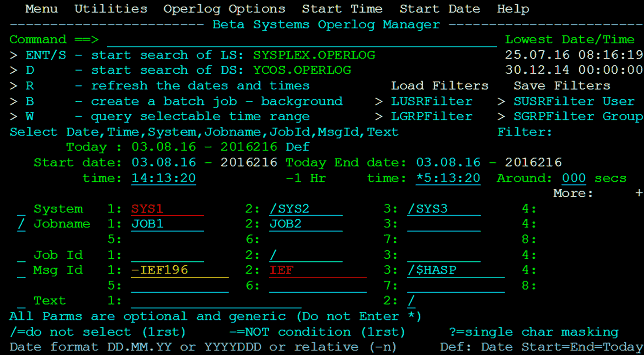
Task: Open the Start Time menu
Action: click(x=342, y=9)
